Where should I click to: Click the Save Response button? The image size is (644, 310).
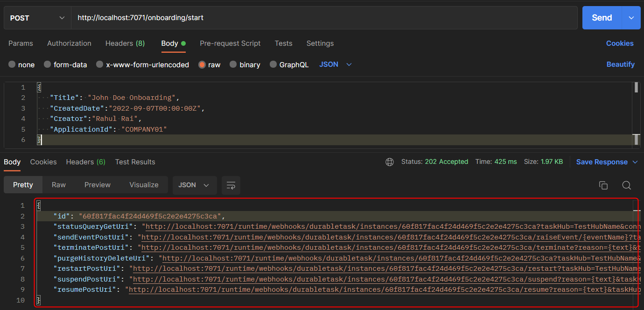602,162
